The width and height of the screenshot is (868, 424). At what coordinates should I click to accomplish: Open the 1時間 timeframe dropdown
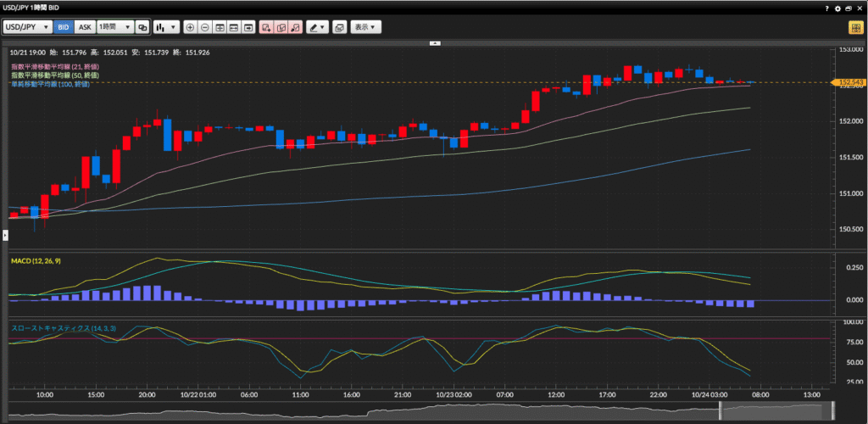[x=115, y=27]
